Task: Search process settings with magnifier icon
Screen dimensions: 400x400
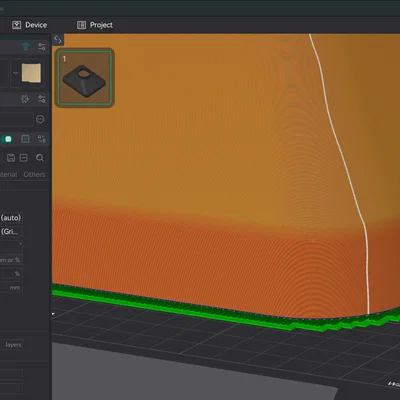Action: (x=40, y=158)
